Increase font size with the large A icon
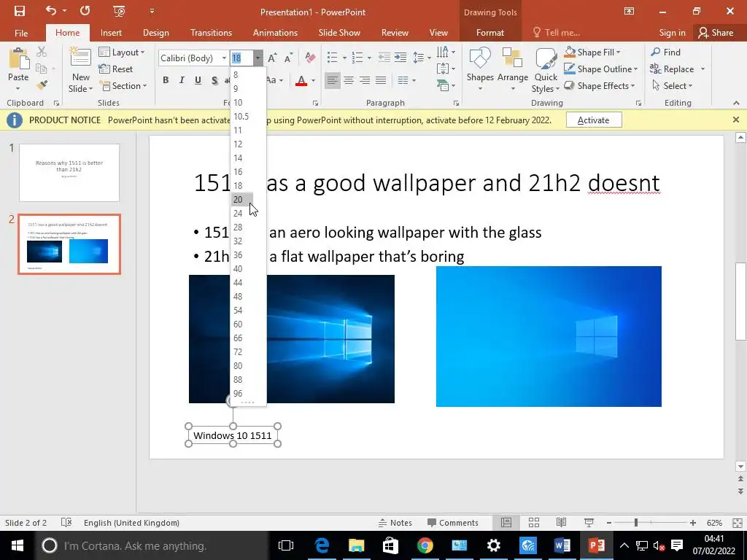 272,58
